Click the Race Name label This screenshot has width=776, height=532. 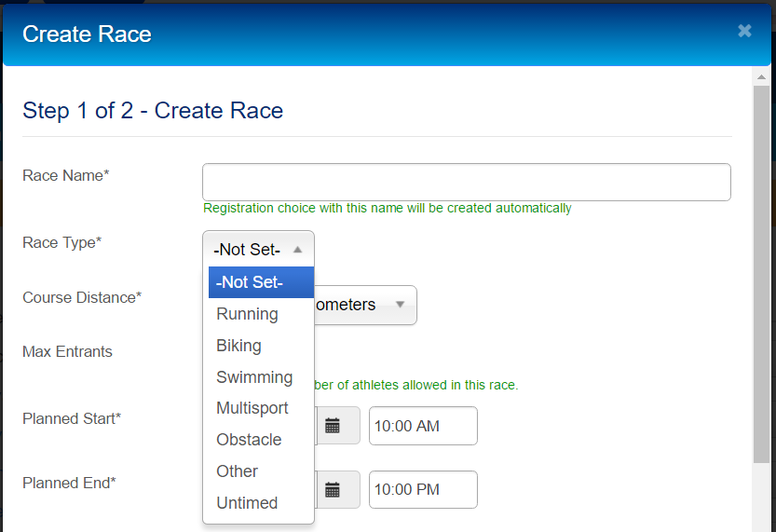66,174
